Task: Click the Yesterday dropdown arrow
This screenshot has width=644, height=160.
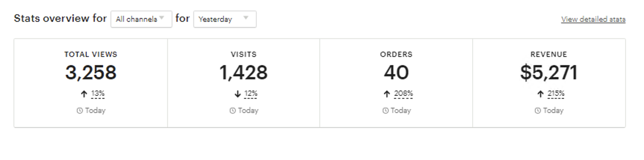Action: [246, 18]
